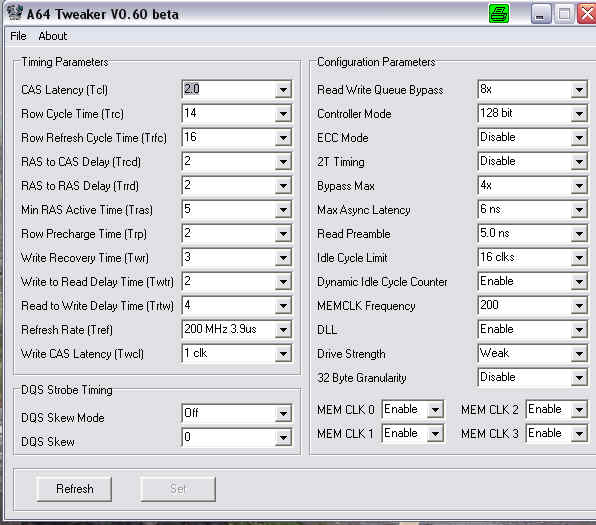Screen dimensions: 596x525
Task: Click the 'DQS Skew Mode' label
Action: pyautogui.click(x=63, y=418)
